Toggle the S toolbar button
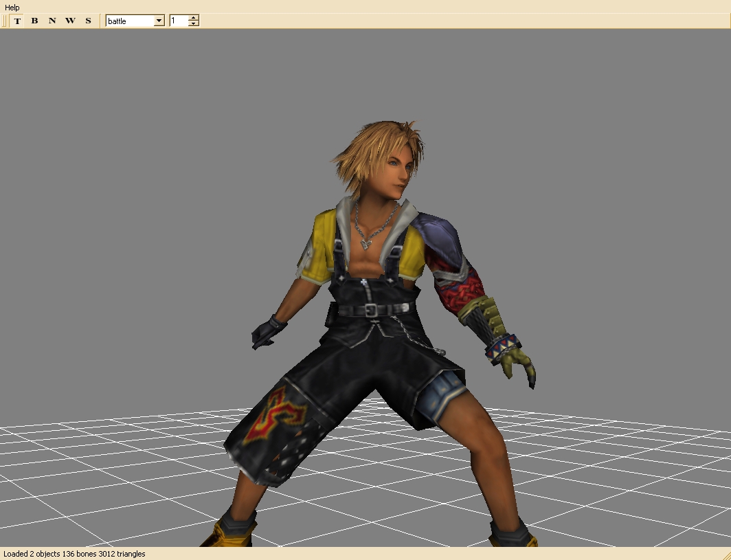731x560 pixels. (88, 21)
